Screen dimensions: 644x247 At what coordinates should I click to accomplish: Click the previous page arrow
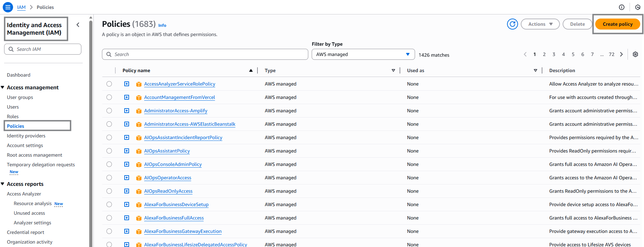pyautogui.click(x=525, y=54)
